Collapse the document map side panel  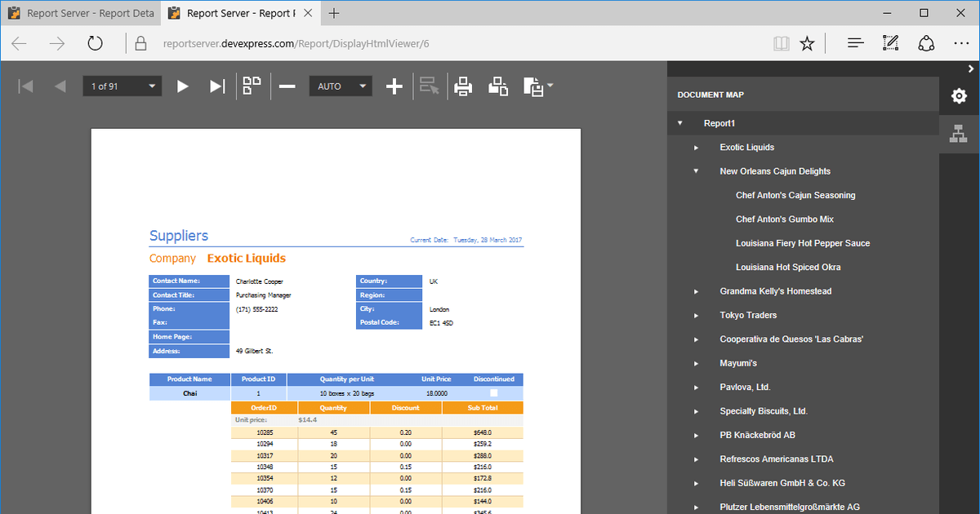[x=973, y=69]
